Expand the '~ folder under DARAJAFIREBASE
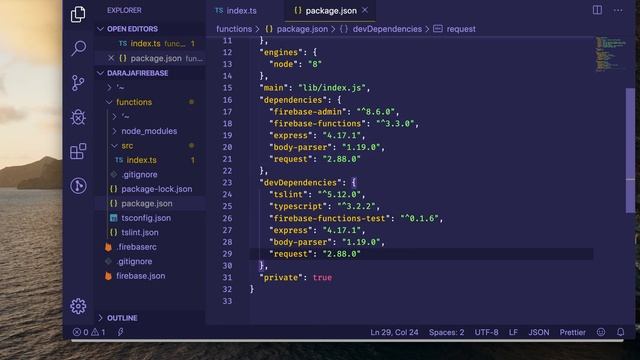640x360 pixels. (109, 87)
